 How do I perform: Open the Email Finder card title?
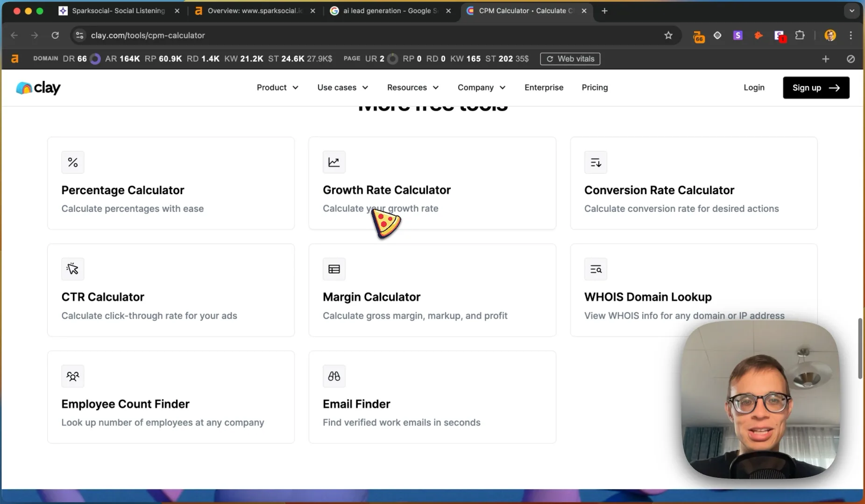[x=356, y=404]
